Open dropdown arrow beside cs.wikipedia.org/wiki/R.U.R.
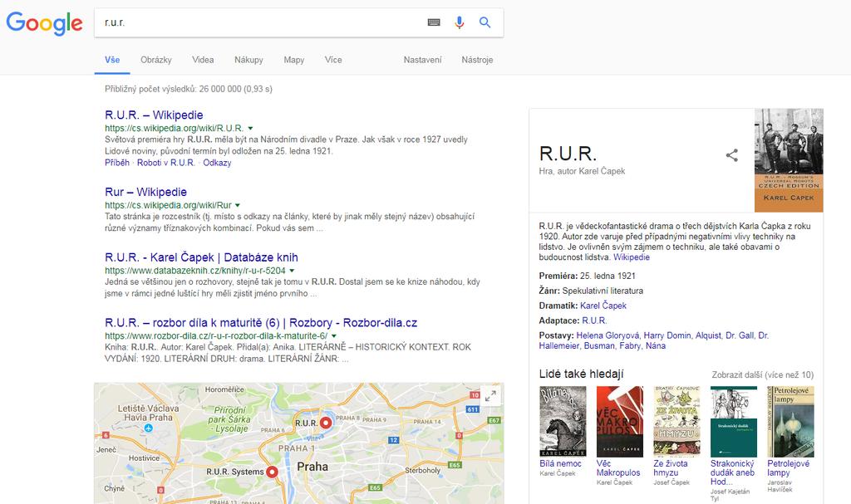The image size is (851, 504). coord(250,129)
